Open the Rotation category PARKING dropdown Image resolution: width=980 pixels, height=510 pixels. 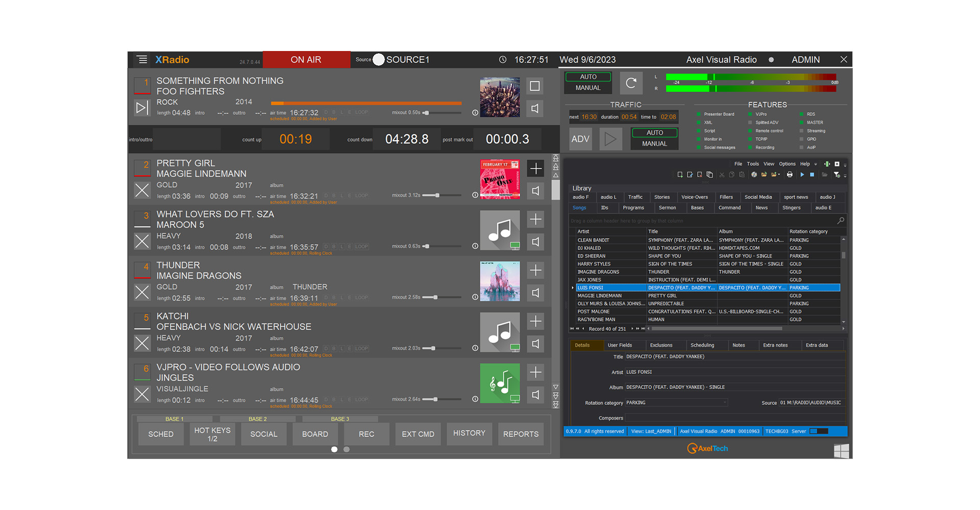tap(724, 402)
